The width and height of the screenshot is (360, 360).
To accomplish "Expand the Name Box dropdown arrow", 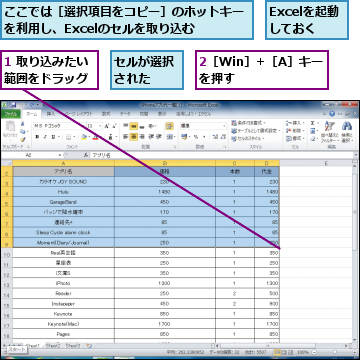I will pos(60,155).
